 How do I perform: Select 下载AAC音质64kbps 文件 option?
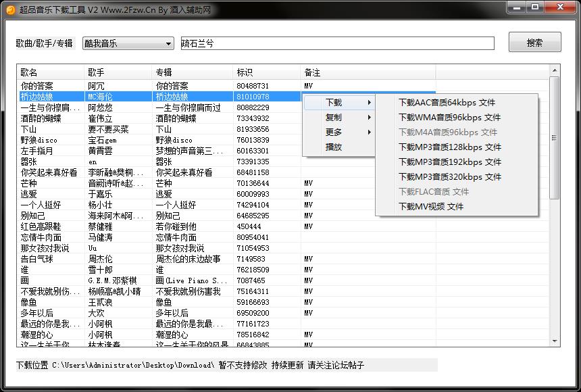point(447,103)
